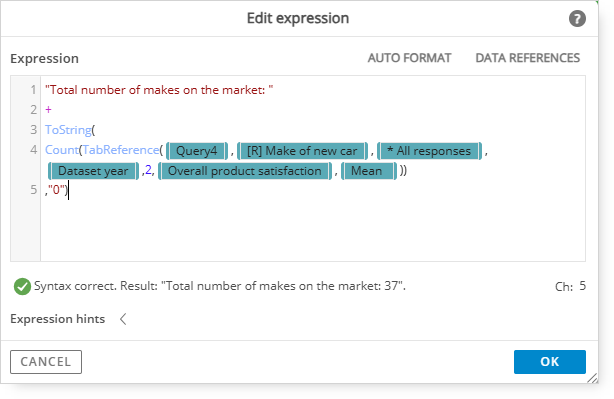Click the AUTO FORMAT option
The image size is (614, 399).
pos(409,58)
